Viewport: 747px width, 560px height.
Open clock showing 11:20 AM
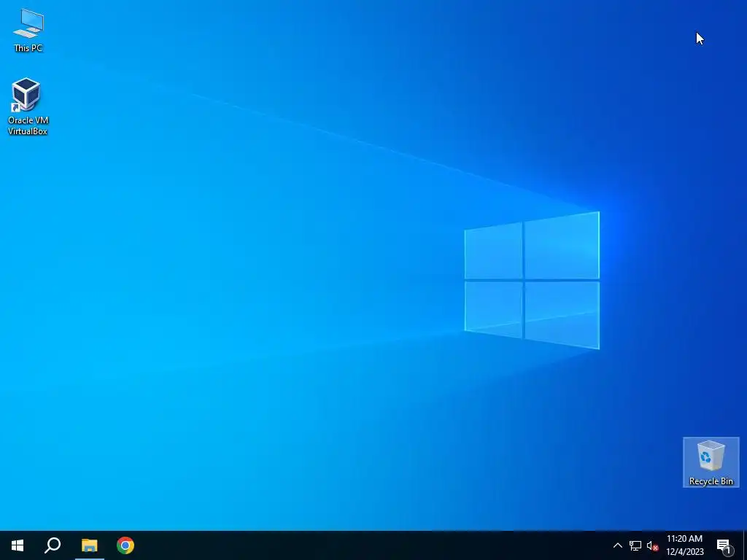pos(684,545)
